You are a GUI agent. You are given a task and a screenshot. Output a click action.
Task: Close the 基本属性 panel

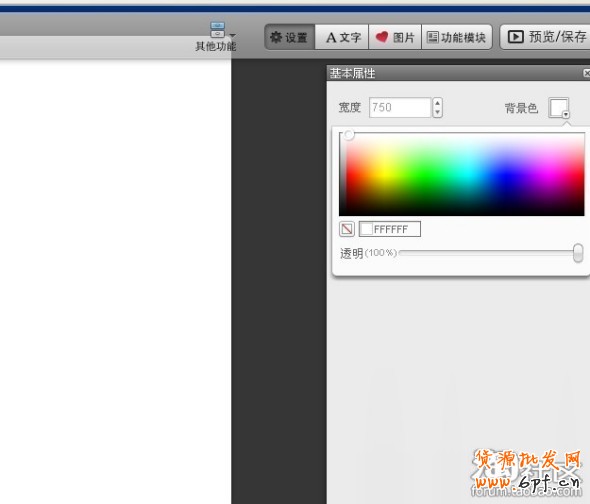coord(586,73)
